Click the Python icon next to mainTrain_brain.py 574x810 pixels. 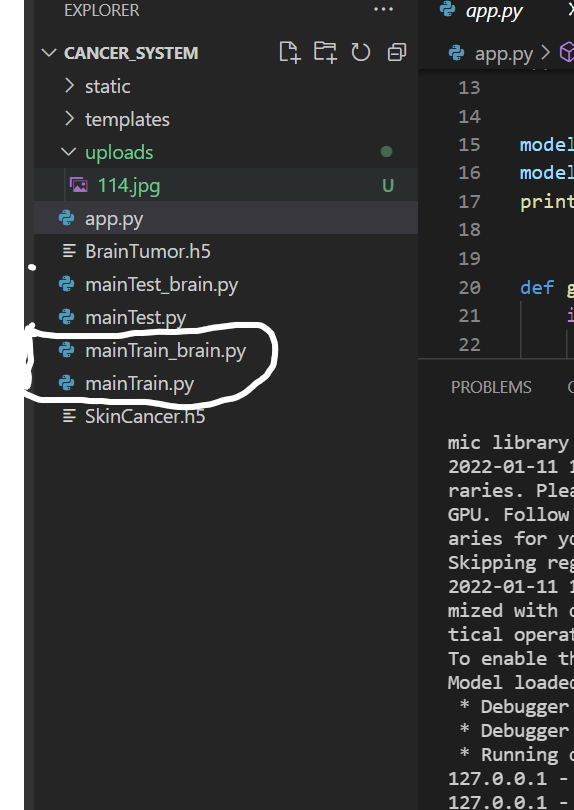pyautogui.click(x=67, y=350)
